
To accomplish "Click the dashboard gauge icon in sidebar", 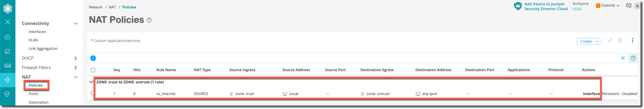I will (x=8, y=37).
